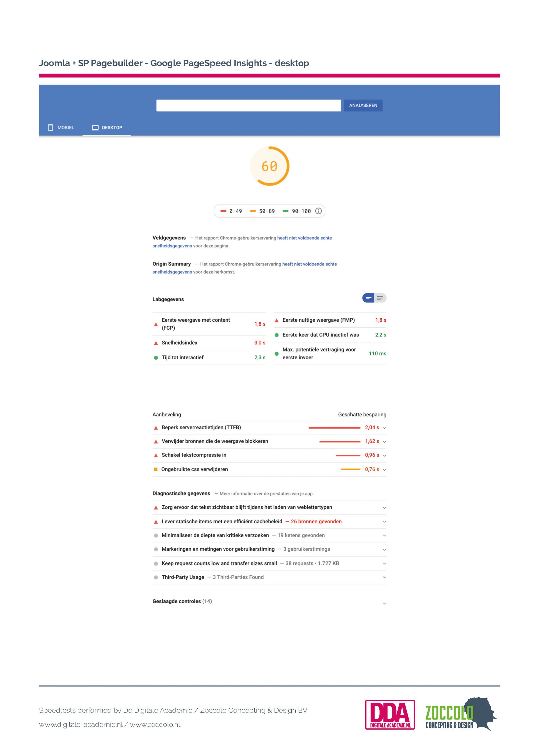This screenshot has height=756, width=539.
Task: Click the Zoccolo Concepting & Design logo
Action: tap(460, 714)
